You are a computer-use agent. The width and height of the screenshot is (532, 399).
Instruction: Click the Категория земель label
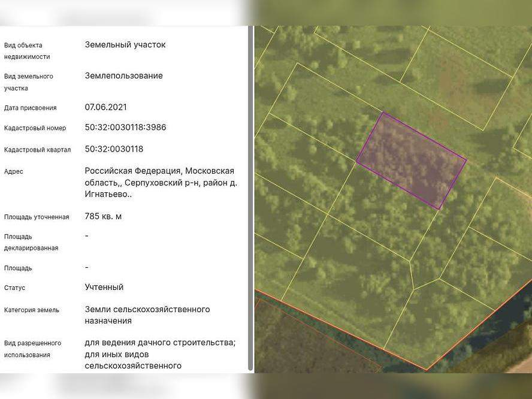[x=32, y=310]
